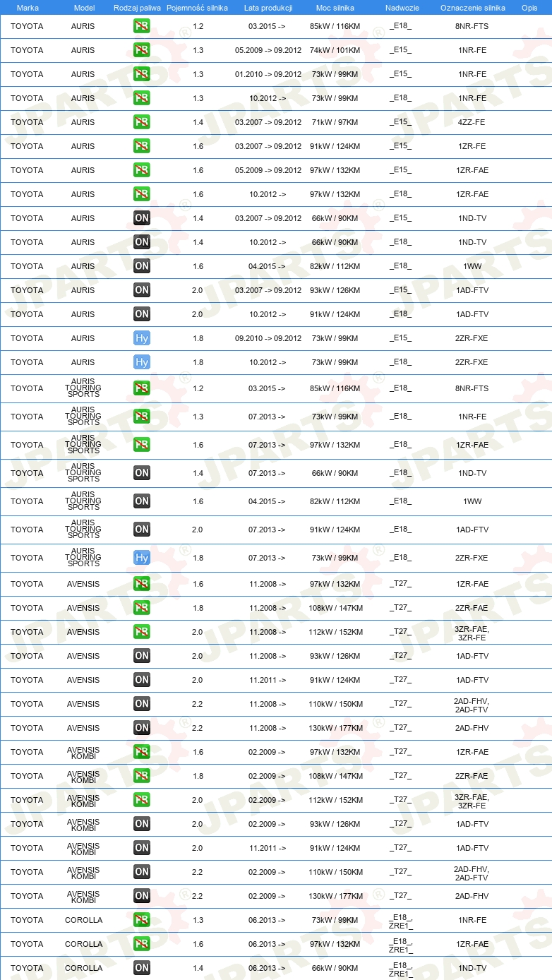
Task: Click petrol icon in Avensis 108kW / 147KM row
Action: [x=142, y=608]
